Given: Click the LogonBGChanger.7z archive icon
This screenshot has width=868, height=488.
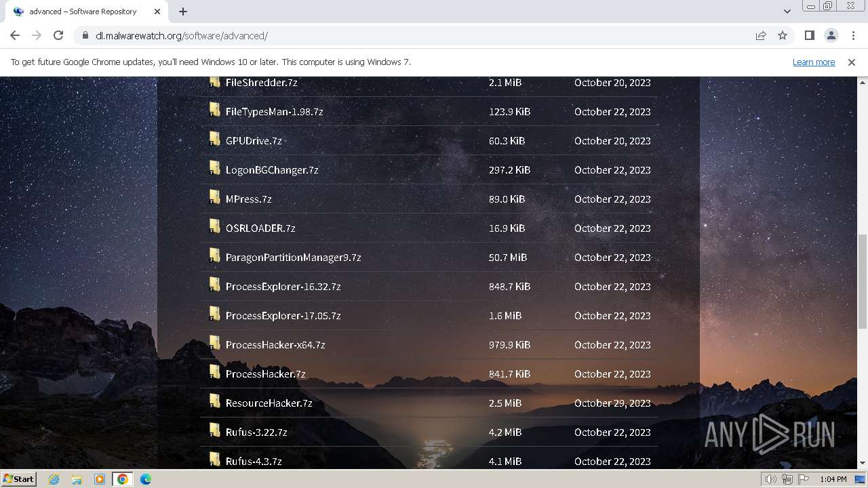Looking at the screenshot, I should pos(215,168).
